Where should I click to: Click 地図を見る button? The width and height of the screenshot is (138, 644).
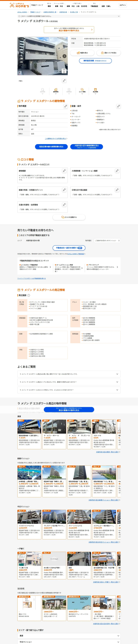[82, 53]
